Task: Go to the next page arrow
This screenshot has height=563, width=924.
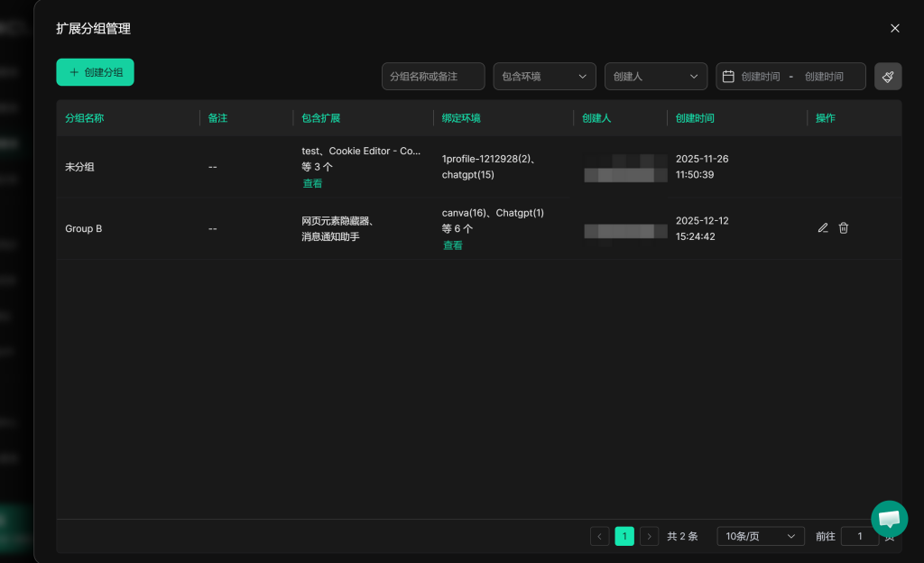Action: tap(649, 536)
